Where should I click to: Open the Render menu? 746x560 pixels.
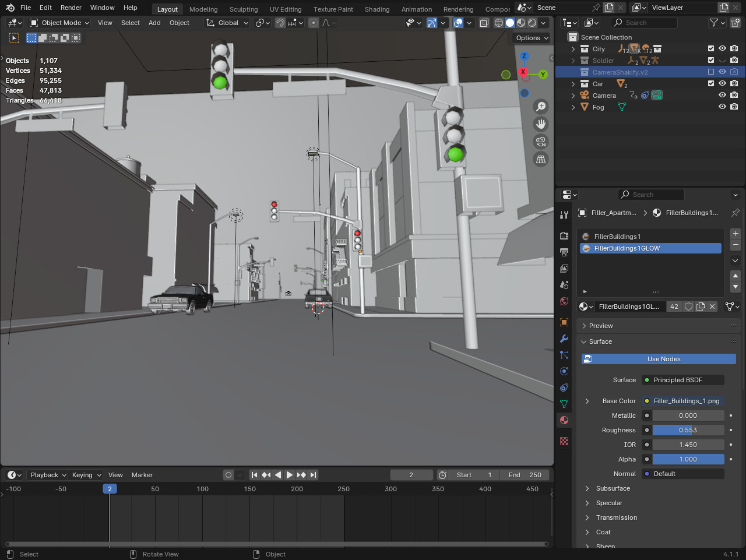71,8
